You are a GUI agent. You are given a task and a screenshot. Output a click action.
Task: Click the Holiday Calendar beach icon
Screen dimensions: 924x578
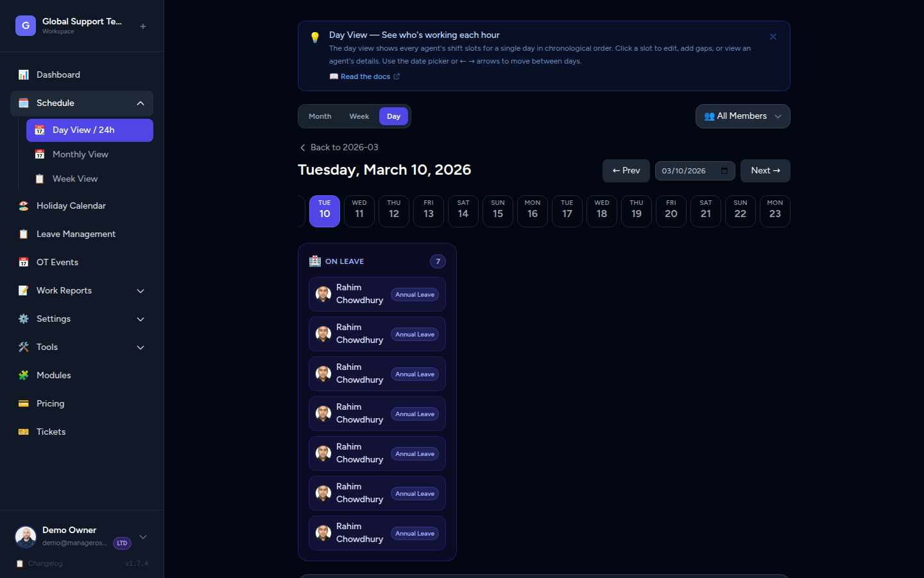[24, 206]
